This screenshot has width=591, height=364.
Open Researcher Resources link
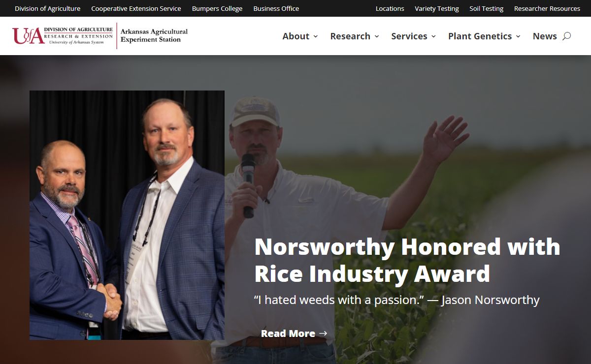pos(547,8)
